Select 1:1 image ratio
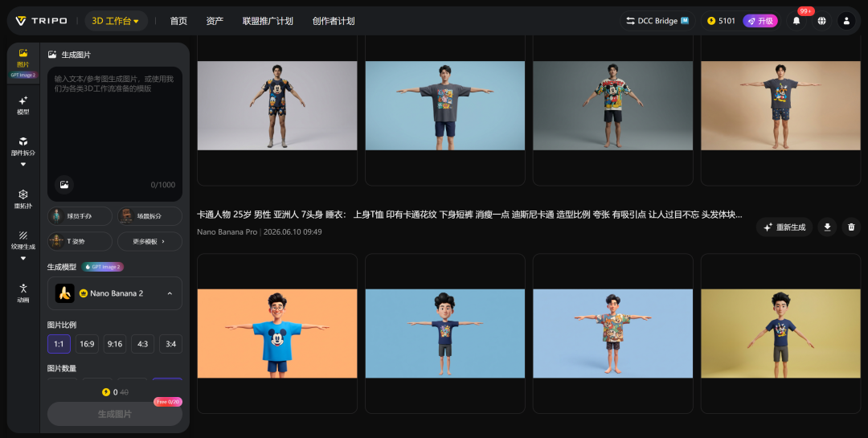 pos(59,344)
